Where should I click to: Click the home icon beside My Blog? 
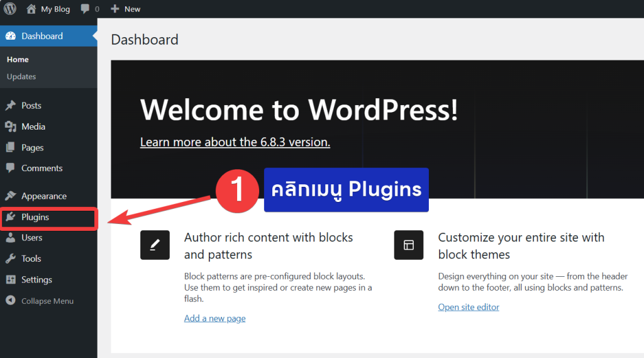tap(31, 9)
